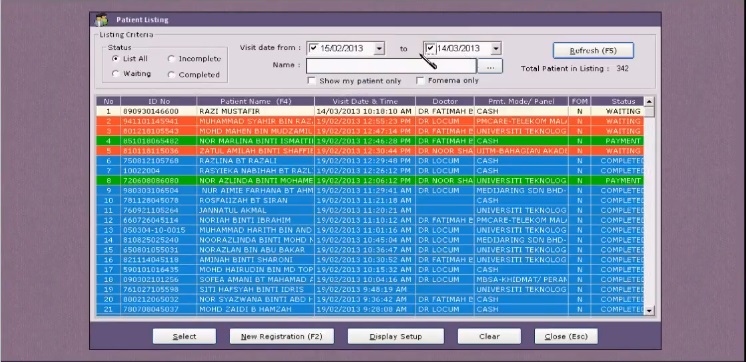
Task: Sort by the No column header
Action: click(108, 101)
